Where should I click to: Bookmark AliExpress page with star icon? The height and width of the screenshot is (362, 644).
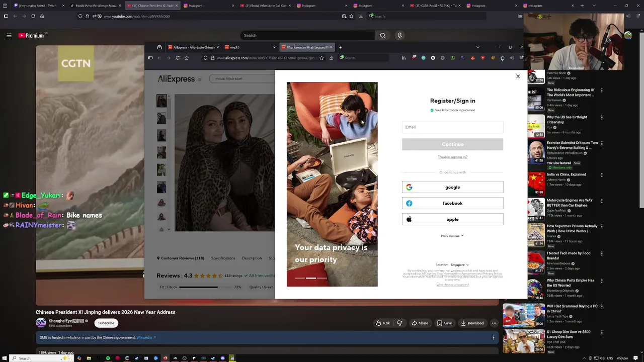321,58
